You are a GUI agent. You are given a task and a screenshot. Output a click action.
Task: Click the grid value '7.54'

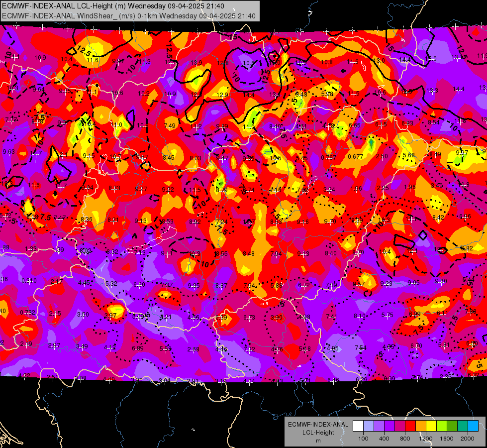361,348
